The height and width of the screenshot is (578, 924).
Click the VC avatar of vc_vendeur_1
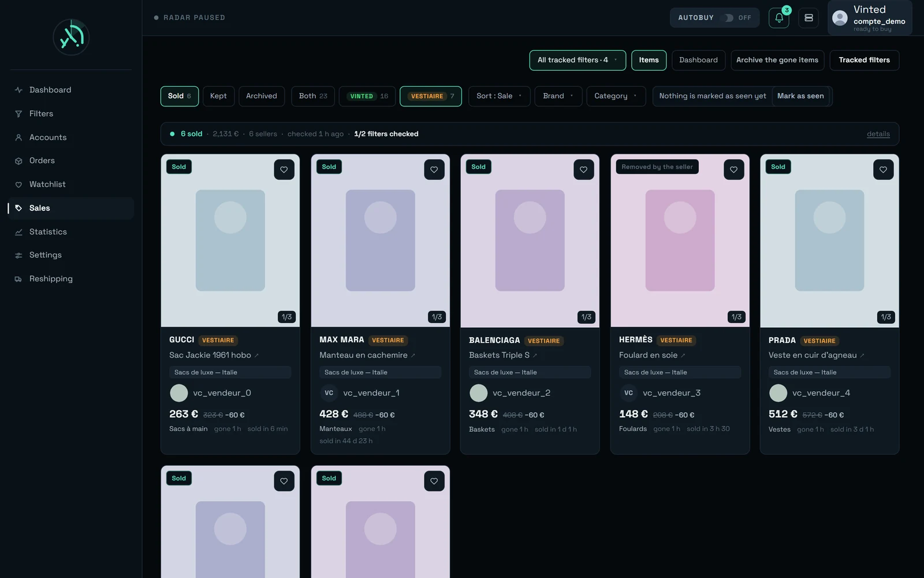[329, 393]
